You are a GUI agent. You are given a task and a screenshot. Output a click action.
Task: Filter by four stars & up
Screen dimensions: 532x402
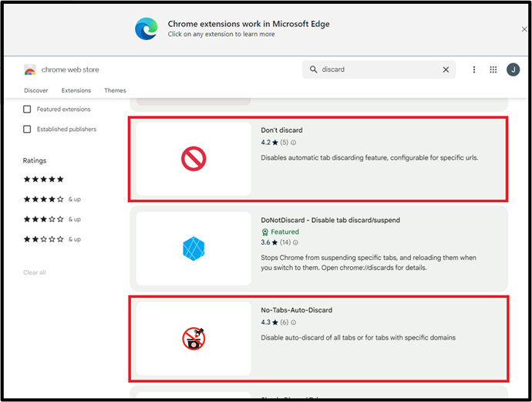click(52, 199)
